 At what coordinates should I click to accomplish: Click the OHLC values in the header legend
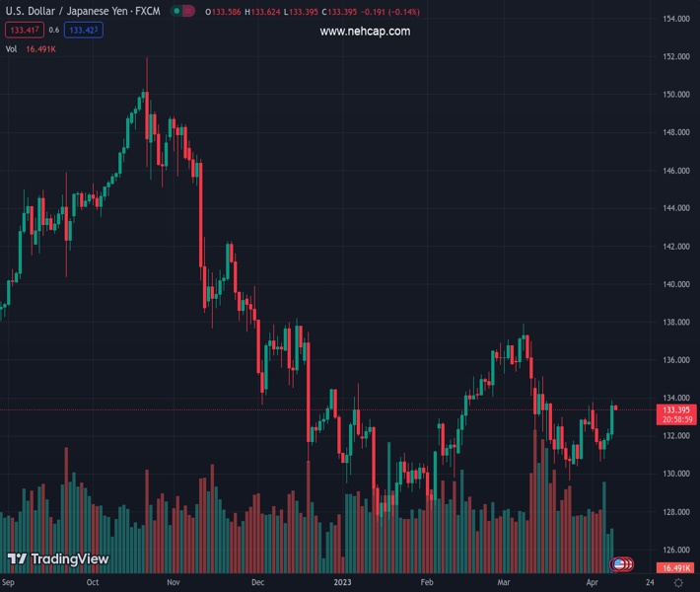coord(312,11)
